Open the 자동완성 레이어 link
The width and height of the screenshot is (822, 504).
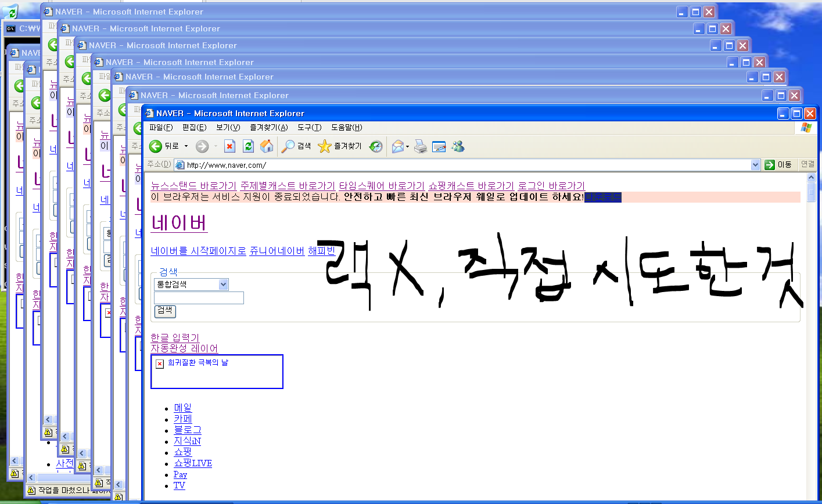point(184,348)
